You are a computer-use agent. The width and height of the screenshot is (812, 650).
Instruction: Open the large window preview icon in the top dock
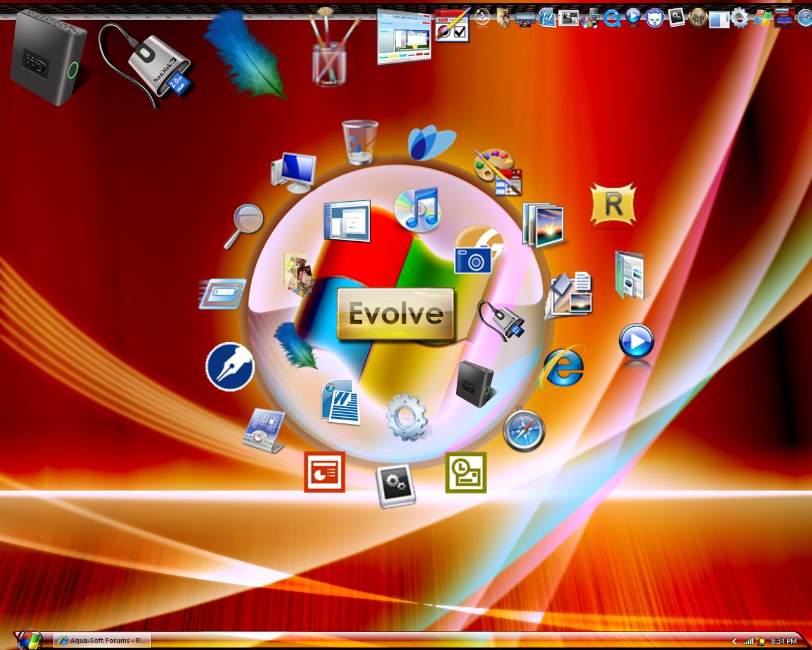[x=403, y=36]
